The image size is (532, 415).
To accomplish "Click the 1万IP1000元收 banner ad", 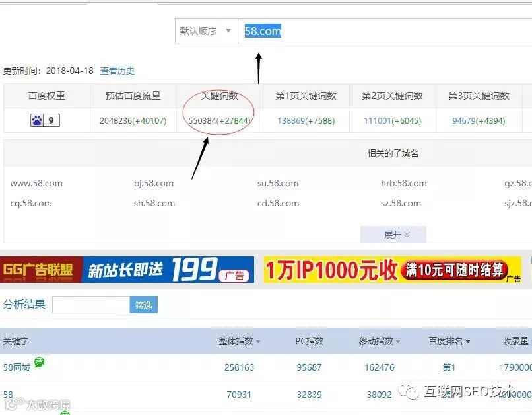I will click(393, 270).
